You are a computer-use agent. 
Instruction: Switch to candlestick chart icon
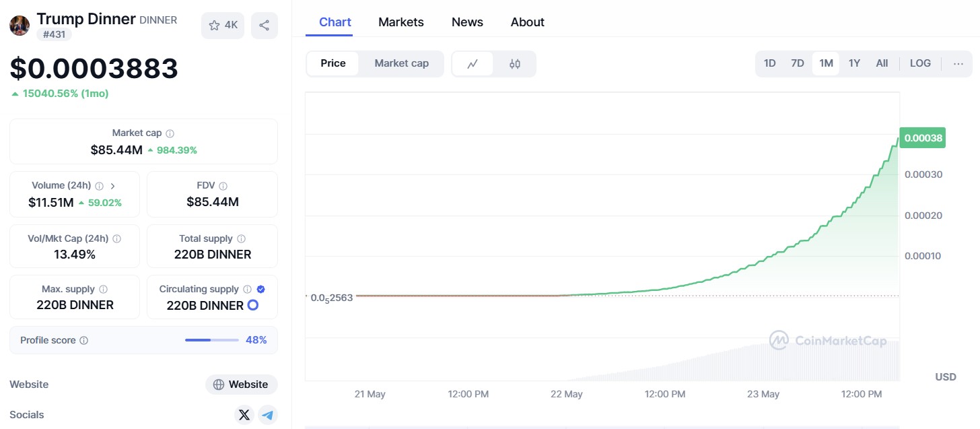tap(515, 64)
